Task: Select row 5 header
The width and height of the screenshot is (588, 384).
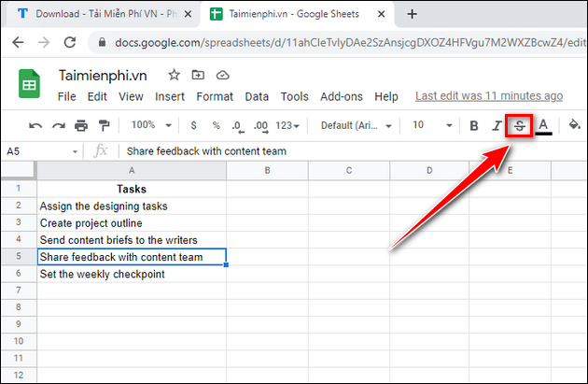Action: point(19,256)
